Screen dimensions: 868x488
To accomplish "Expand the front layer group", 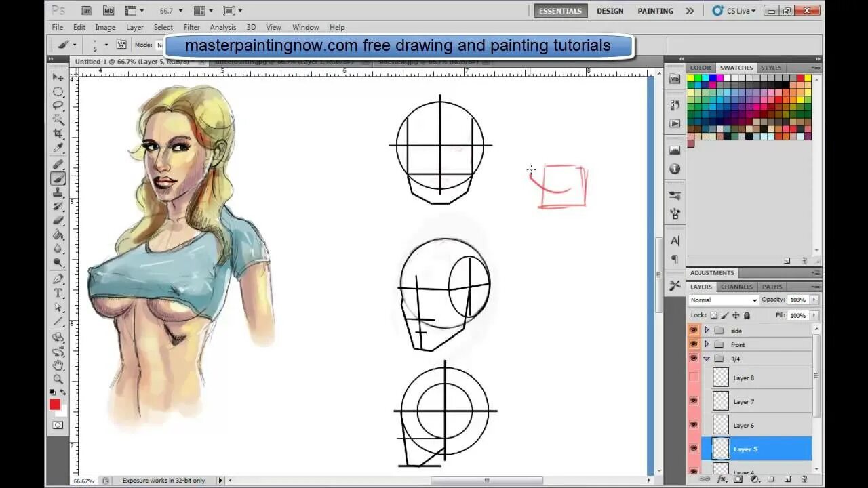I will pos(707,344).
